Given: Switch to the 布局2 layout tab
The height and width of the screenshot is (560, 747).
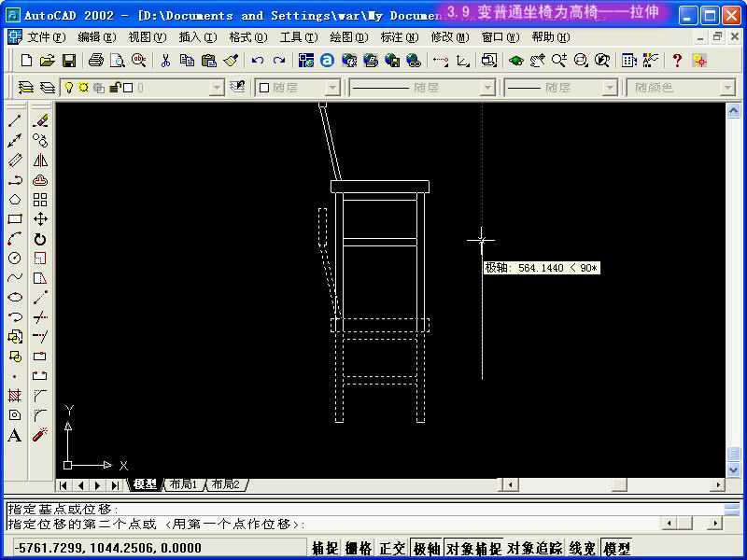Looking at the screenshot, I should tap(226, 484).
